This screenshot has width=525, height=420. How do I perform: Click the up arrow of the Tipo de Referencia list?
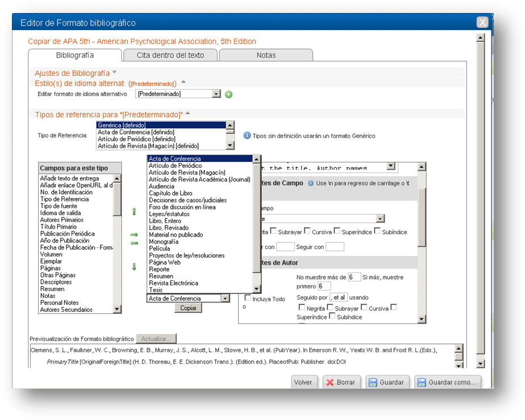coord(230,125)
